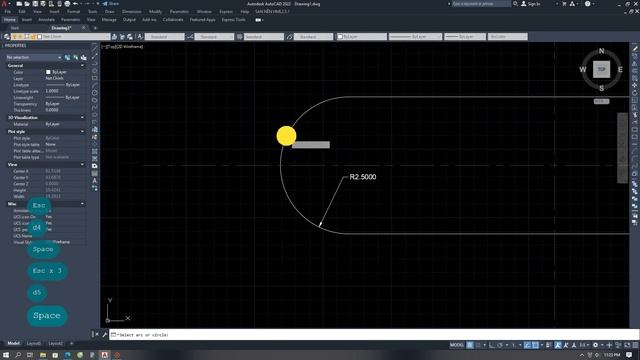Click the Erase tool atop Modify toolbar

(x=635, y=49)
